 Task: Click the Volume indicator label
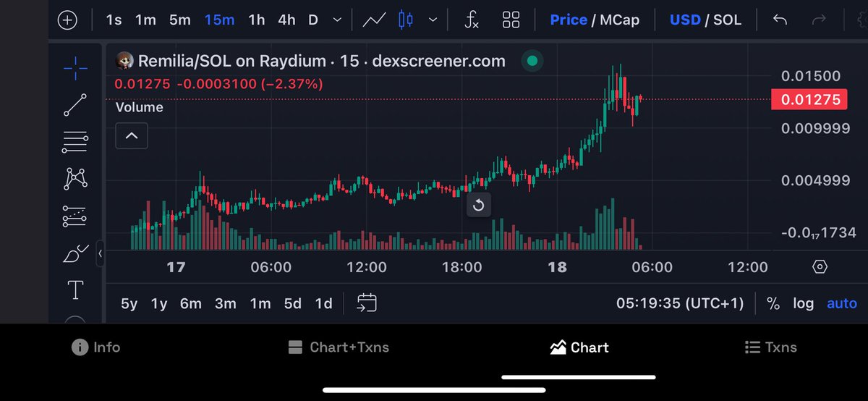140,107
